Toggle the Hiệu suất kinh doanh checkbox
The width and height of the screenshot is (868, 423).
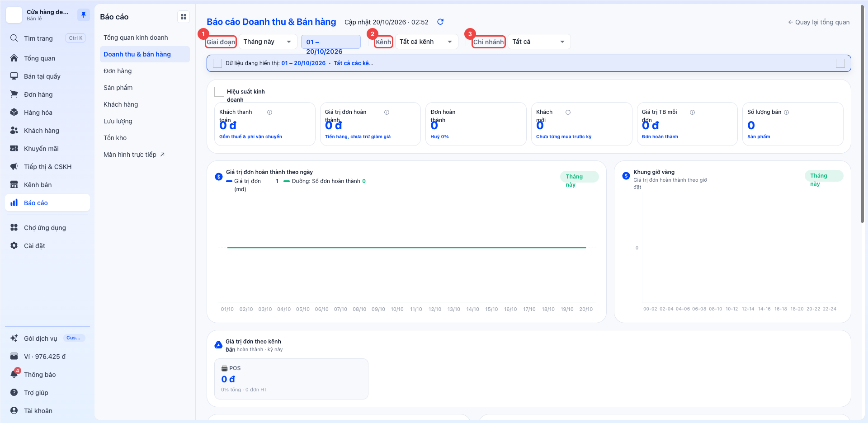[219, 92]
